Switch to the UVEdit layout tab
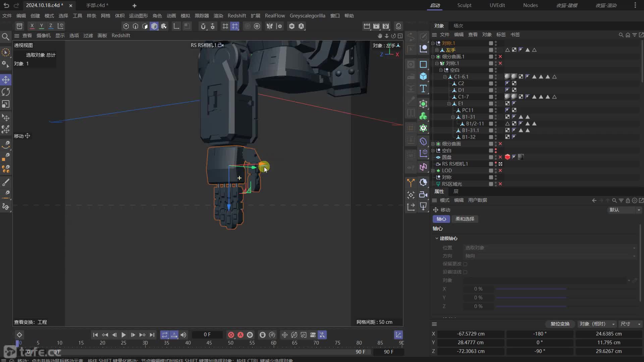The height and width of the screenshot is (362, 644). click(x=497, y=5)
